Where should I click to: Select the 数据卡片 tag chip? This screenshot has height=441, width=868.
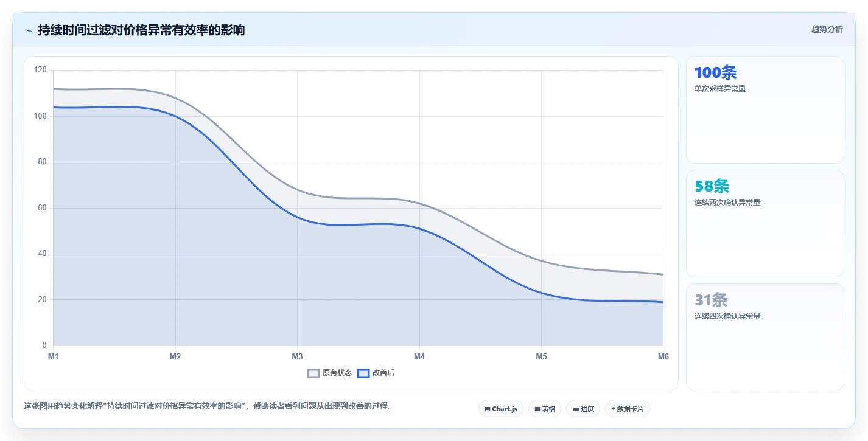pyautogui.click(x=628, y=409)
